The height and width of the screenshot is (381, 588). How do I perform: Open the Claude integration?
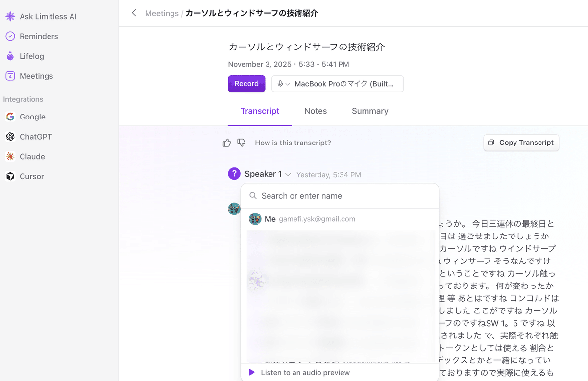pyautogui.click(x=32, y=157)
